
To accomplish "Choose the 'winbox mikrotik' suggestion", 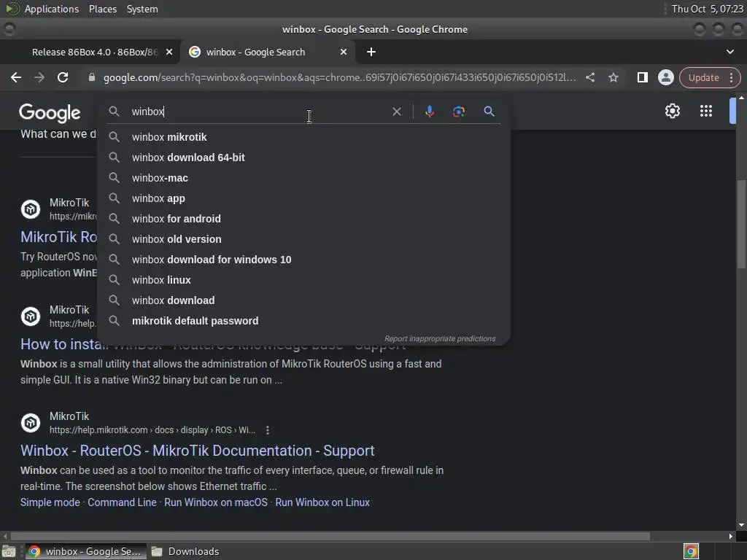I will [x=303, y=137].
